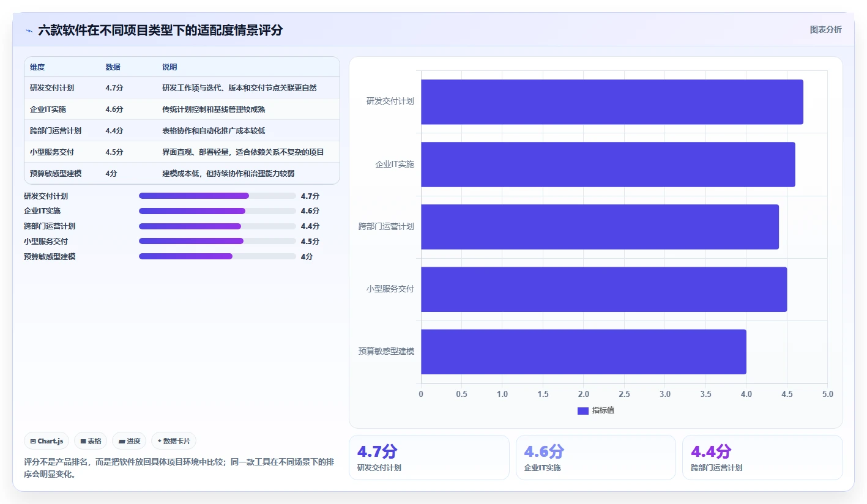Select the 进度 tag chip
The height and width of the screenshot is (504, 867).
pos(129,441)
